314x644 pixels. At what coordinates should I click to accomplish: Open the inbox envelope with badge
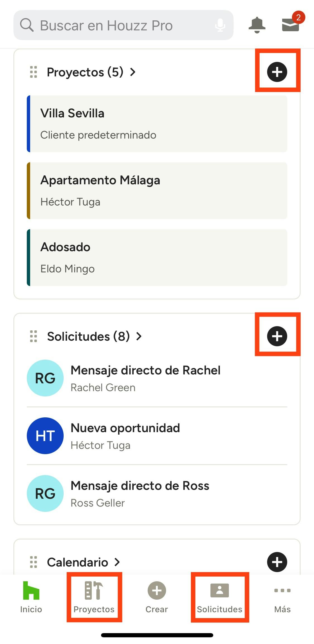pos(291,25)
